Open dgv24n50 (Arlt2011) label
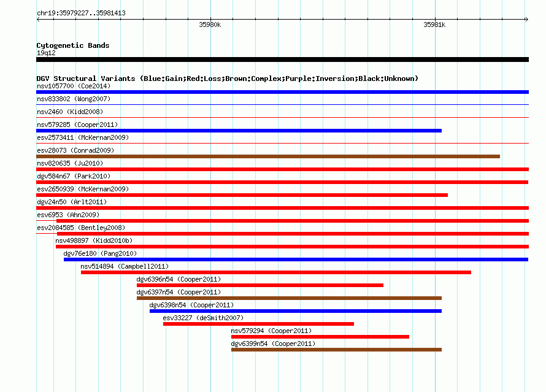Image resolution: width=546 pixels, height=392 pixels. click(x=72, y=202)
